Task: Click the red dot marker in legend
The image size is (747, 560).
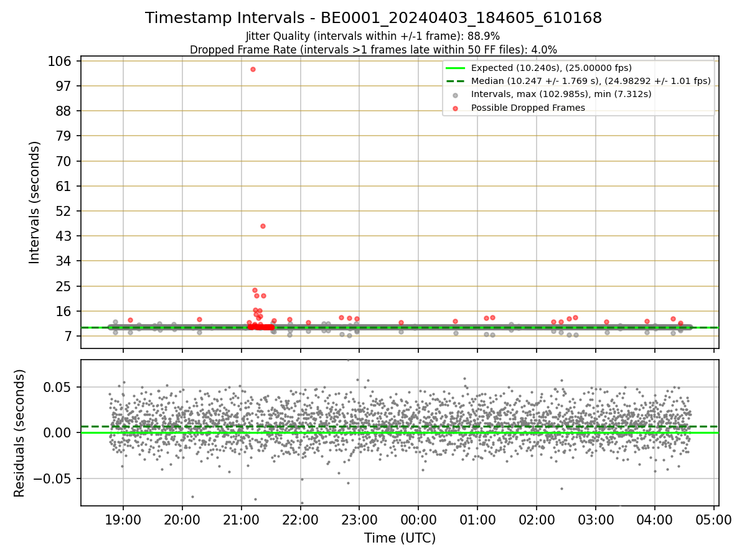Action: pyautogui.click(x=456, y=108)
